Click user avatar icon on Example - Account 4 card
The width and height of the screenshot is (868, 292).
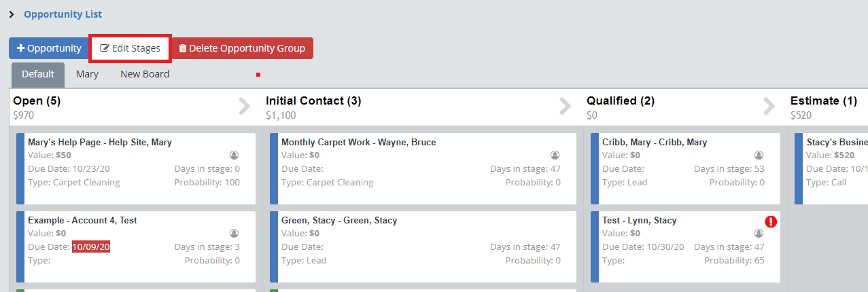234,233
